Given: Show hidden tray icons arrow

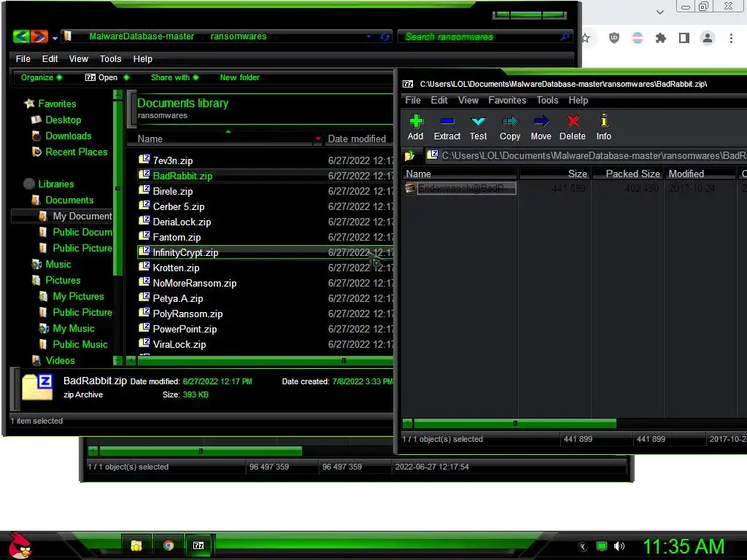Looking at the screenshot, I should pos(583,547).
